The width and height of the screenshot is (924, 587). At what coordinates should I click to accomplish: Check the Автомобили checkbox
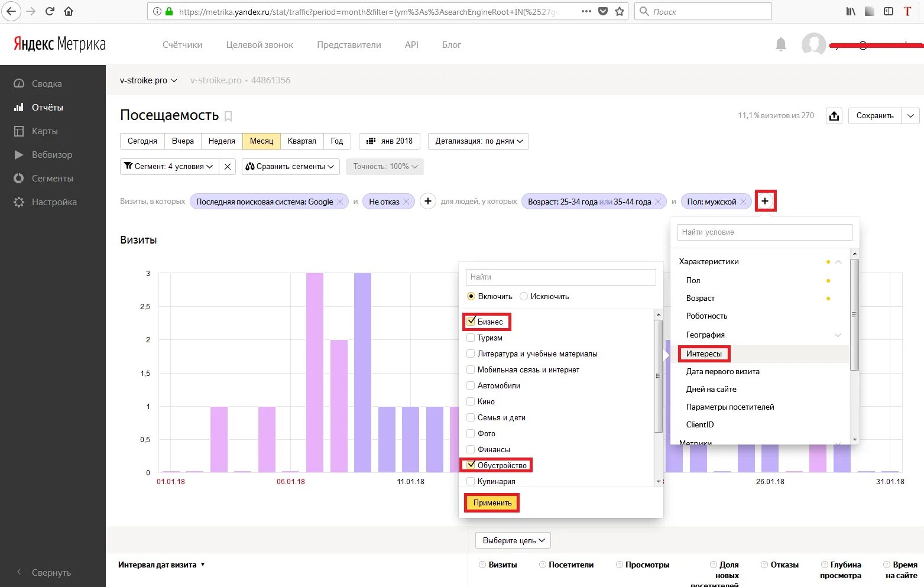click(x=471, y=385)
